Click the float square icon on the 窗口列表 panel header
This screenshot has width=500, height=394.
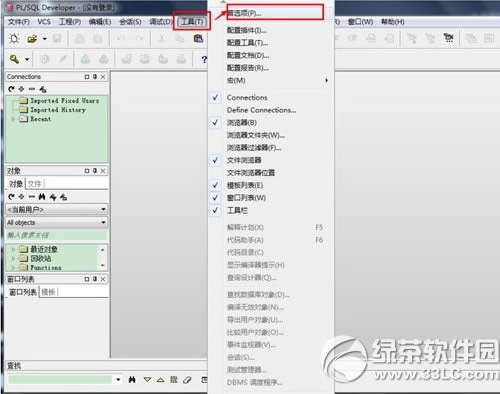[87, 279]
